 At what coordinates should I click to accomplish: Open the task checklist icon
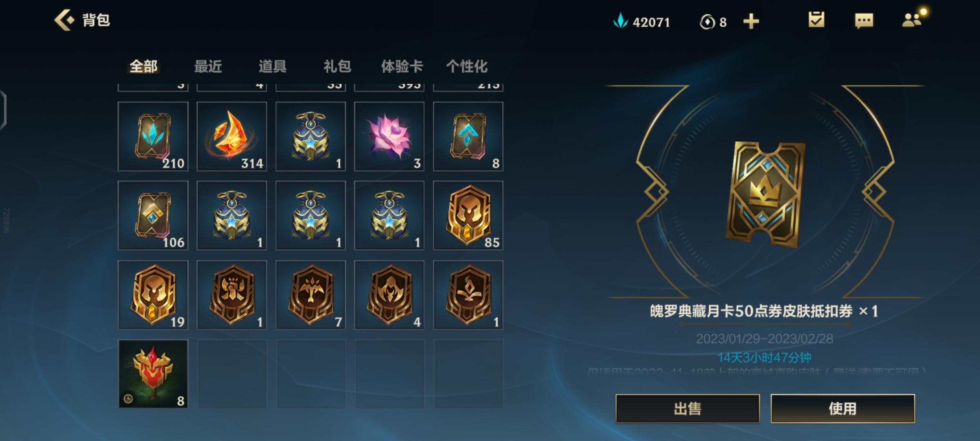click(x=816, y=20)
